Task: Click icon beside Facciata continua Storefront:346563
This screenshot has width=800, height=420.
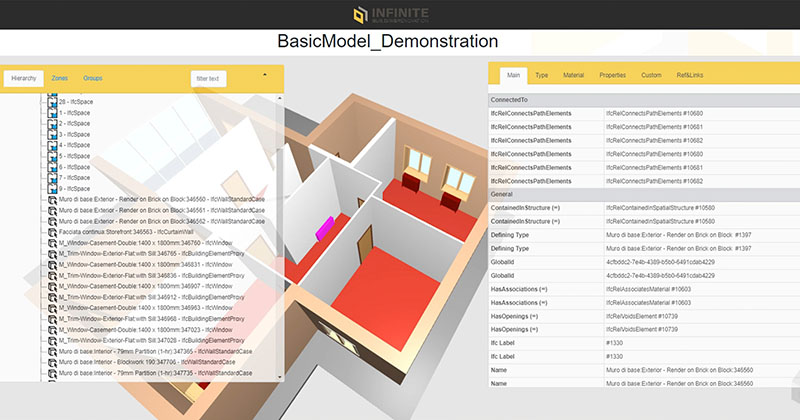Action: click(x=52, y=231)
